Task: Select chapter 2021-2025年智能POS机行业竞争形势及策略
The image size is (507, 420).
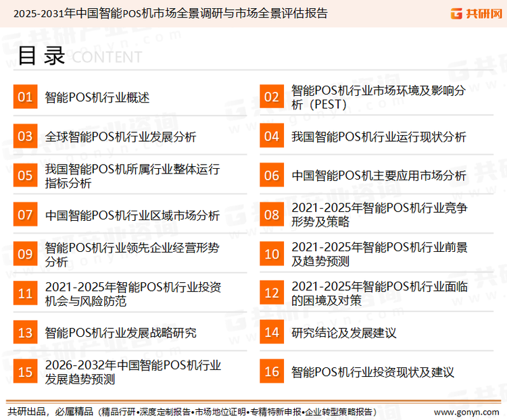Action: (x=379, y=215)
